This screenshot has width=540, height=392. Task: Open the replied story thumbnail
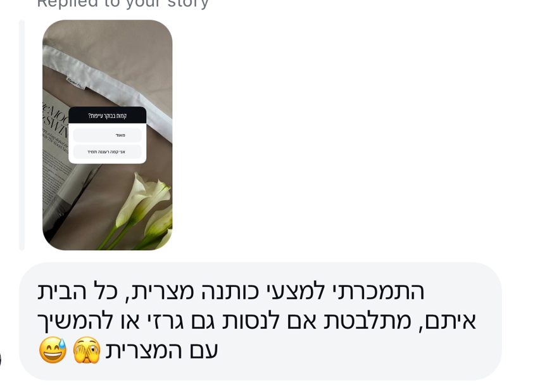pos(108,135)
